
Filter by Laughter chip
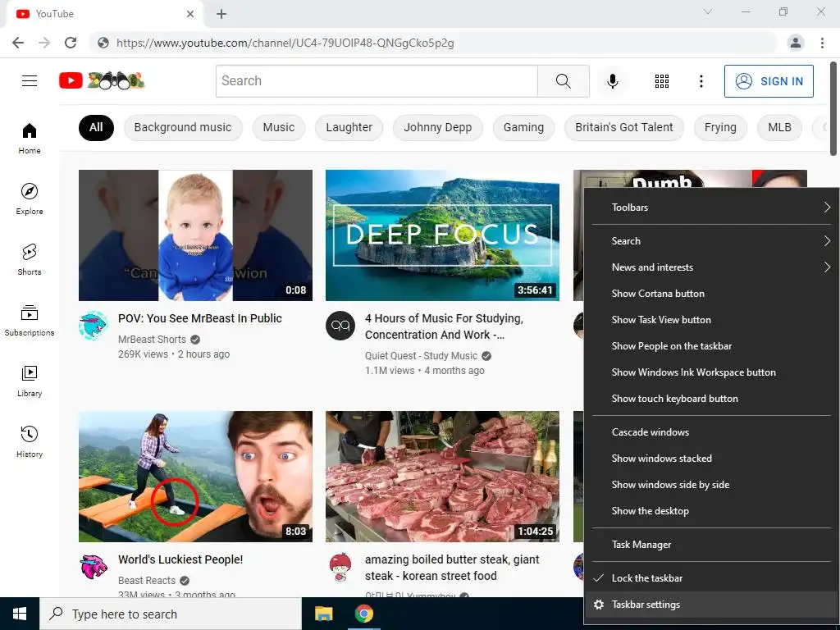[x=349, y=127]
